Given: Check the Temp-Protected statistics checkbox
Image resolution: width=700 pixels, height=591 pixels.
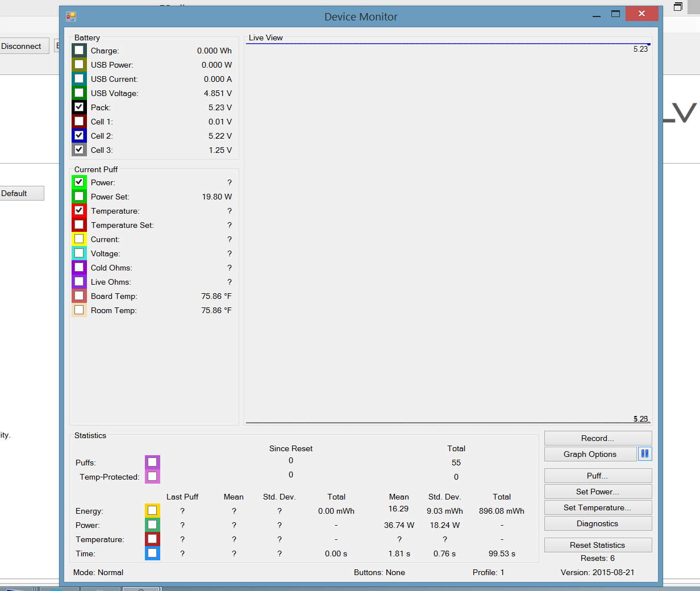Looking at the screenshot, I should (x=152, y=476).
